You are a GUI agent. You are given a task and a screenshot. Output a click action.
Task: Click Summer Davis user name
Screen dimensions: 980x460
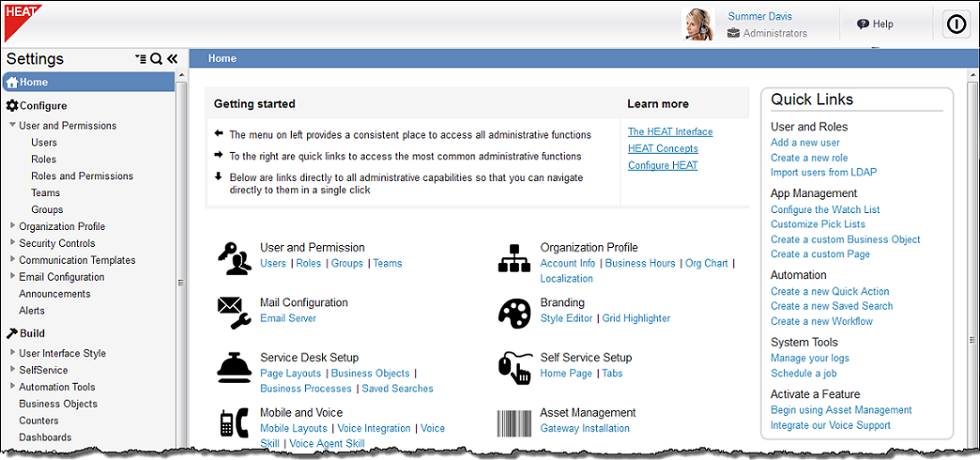coord(760,17)
